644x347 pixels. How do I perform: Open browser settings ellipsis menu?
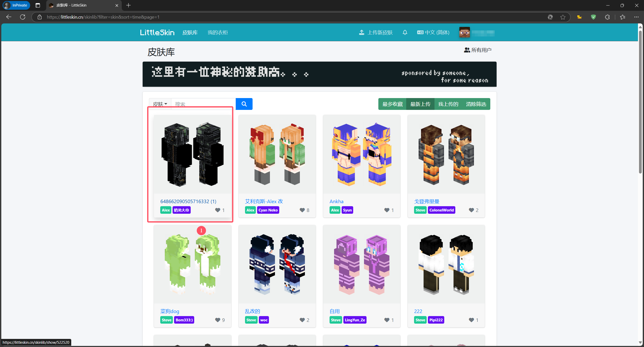pos(636,17)
